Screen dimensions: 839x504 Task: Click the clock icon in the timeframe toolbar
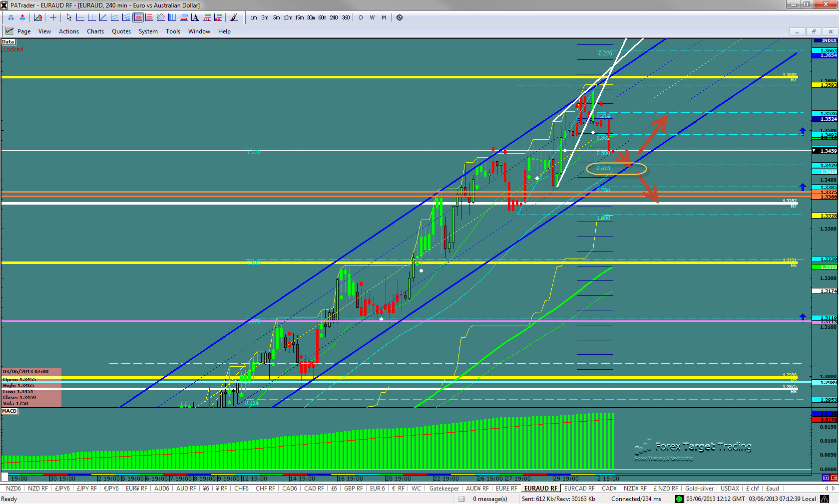400,17
